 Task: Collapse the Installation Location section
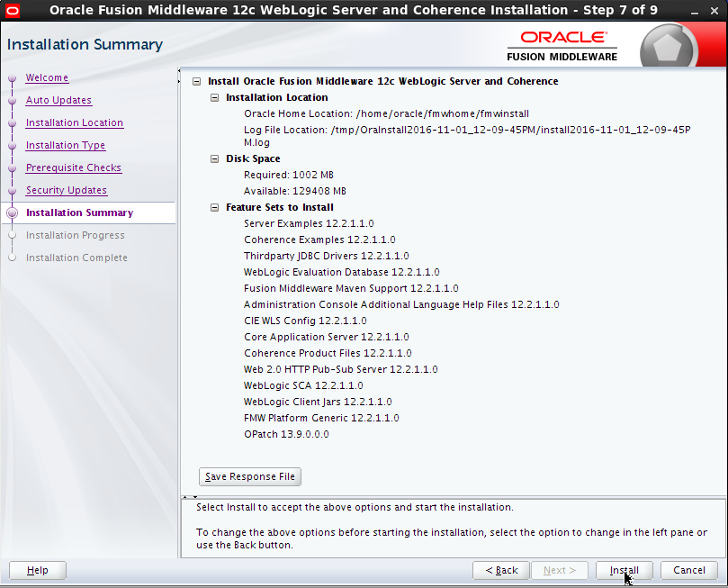pos(214,97)
